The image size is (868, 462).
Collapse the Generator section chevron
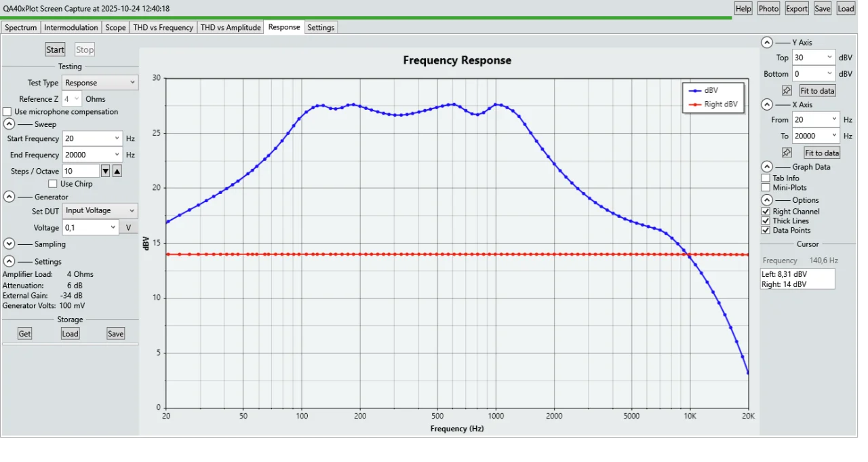(9, 197)
